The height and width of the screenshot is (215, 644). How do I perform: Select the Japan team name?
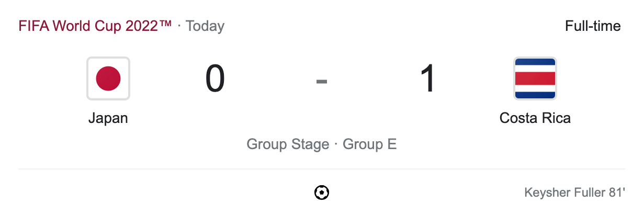pos(108,118)
